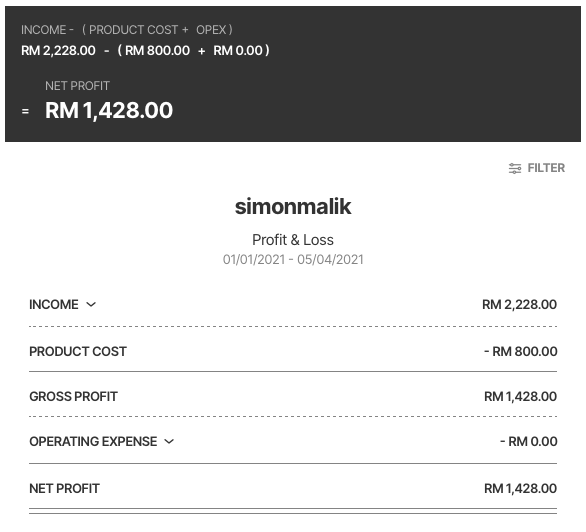Click RM 800.00 in the banner formula
Image resolution: width=586 pixels, height=532 pixels.
(157, 50)
